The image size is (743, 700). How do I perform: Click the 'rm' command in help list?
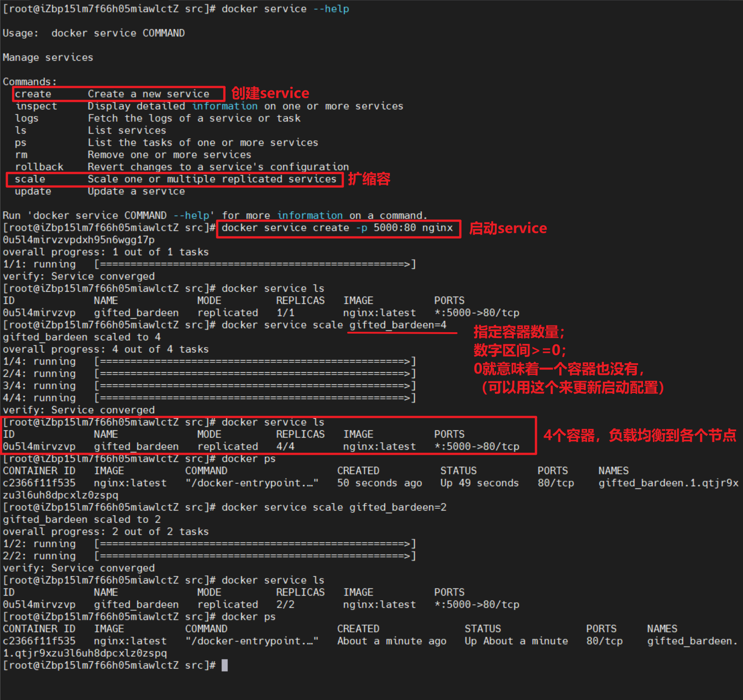point(21,155)
